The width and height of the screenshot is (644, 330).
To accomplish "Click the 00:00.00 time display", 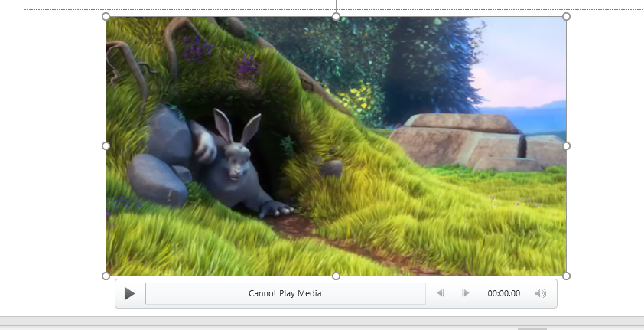I will [x=503, y=293].
